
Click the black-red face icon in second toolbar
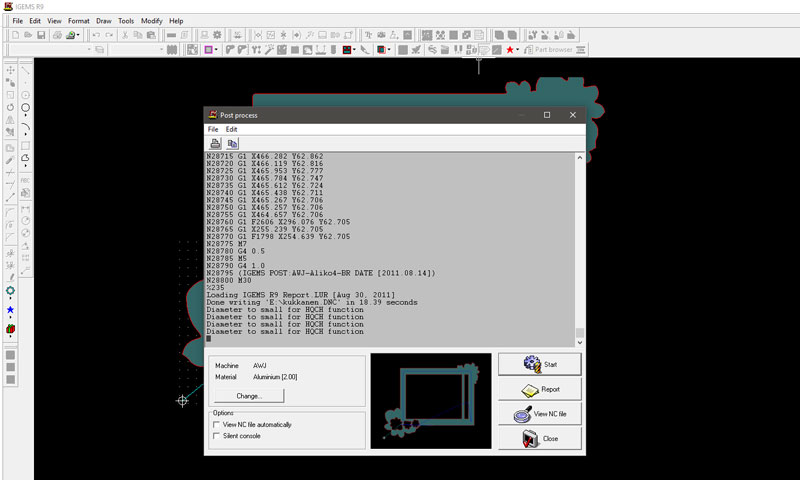coord(347,49)
